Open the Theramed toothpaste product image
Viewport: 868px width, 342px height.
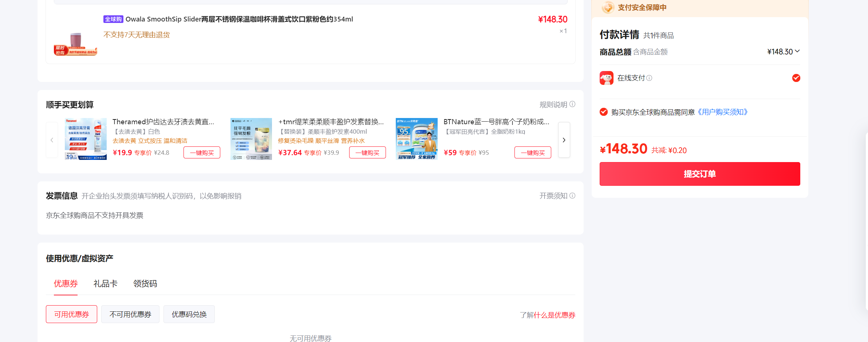pos(86,139)
